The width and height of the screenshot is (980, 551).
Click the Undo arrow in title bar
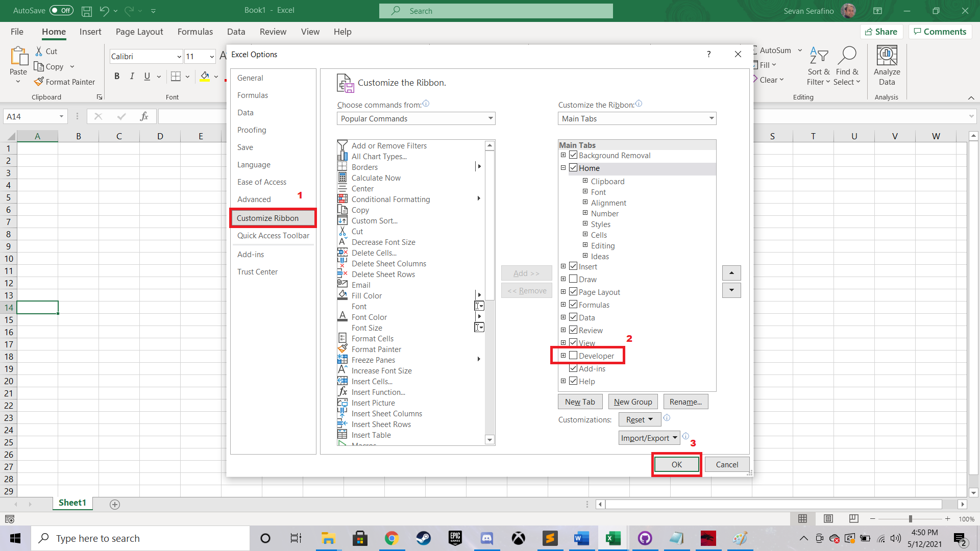104,11
